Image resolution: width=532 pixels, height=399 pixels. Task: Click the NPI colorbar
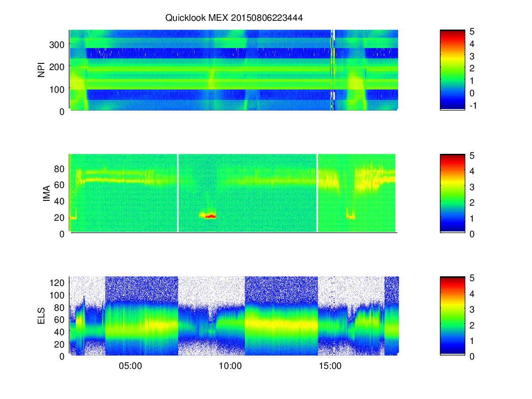pyautogui.click(x=452, y=70)
